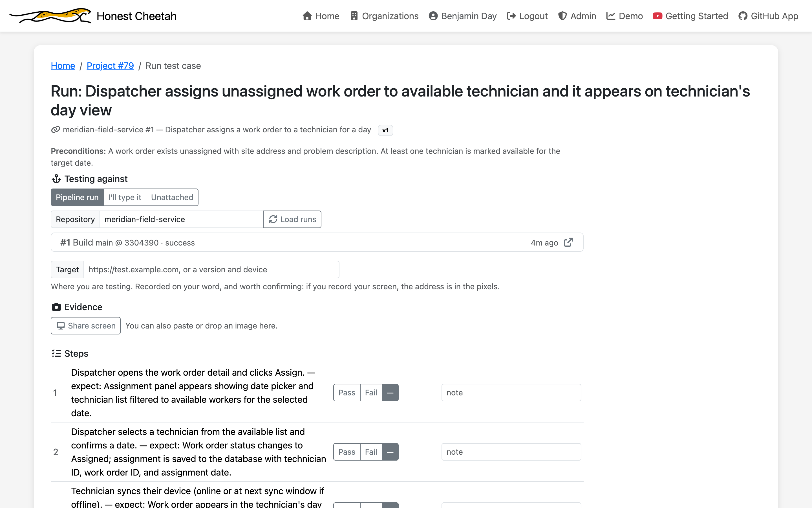The width and height of the screenshot is (812, 508).
Task: Mark step 1 as Fail
Action: (x=371, y=392)
